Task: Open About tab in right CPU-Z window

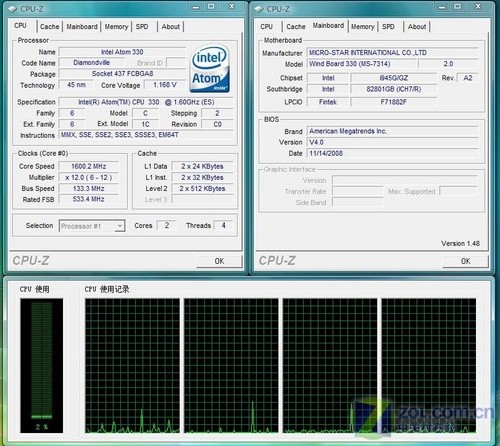Action: point(417,27)
